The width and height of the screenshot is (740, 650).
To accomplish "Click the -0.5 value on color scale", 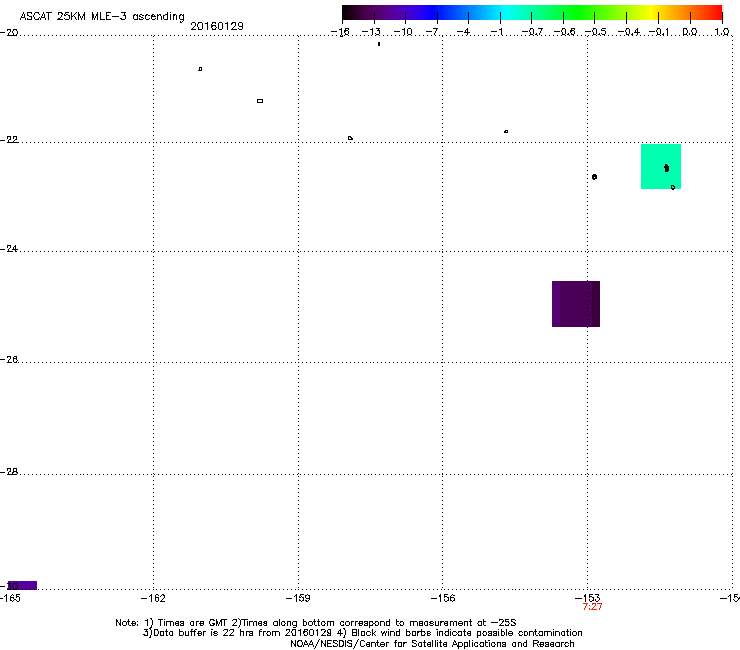I will 596,32.
